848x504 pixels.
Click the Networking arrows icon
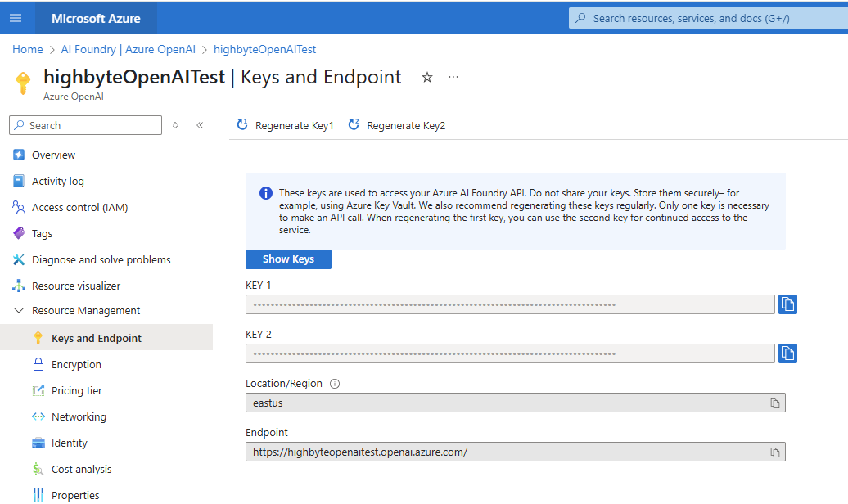(x=38, y=416)
